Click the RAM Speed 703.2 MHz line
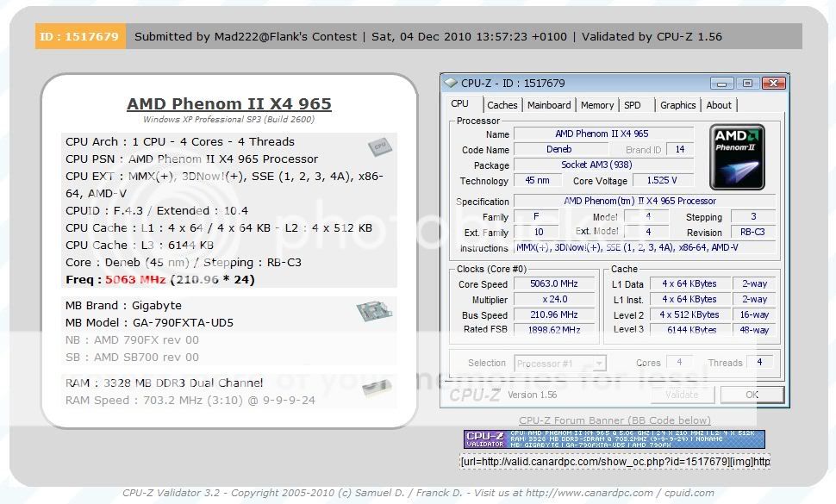Screen dimensions: 836x504 click(190, 400)
